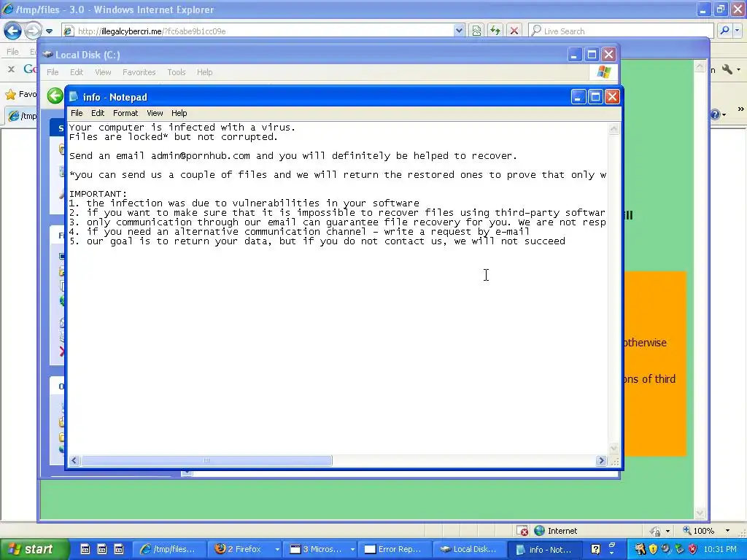
Task: Click the third quick launch icon in taskbar
Action: click(x=119, y=549)
